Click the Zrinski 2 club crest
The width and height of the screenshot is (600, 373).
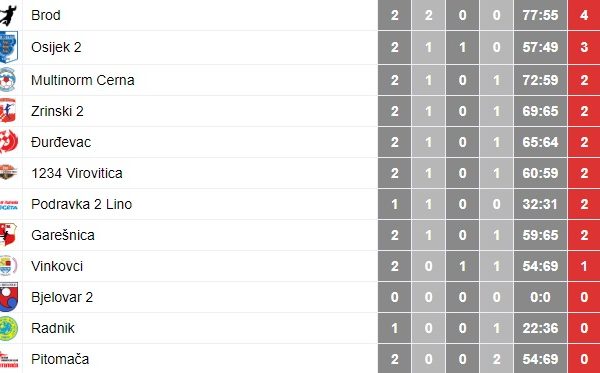(x=8, y=111)
